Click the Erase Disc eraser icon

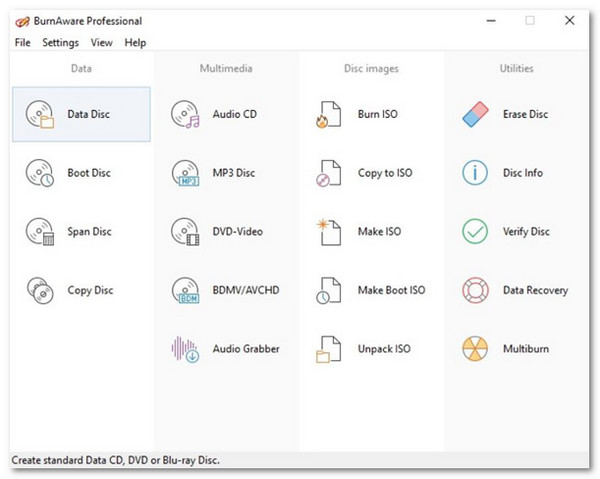(475, 114)
